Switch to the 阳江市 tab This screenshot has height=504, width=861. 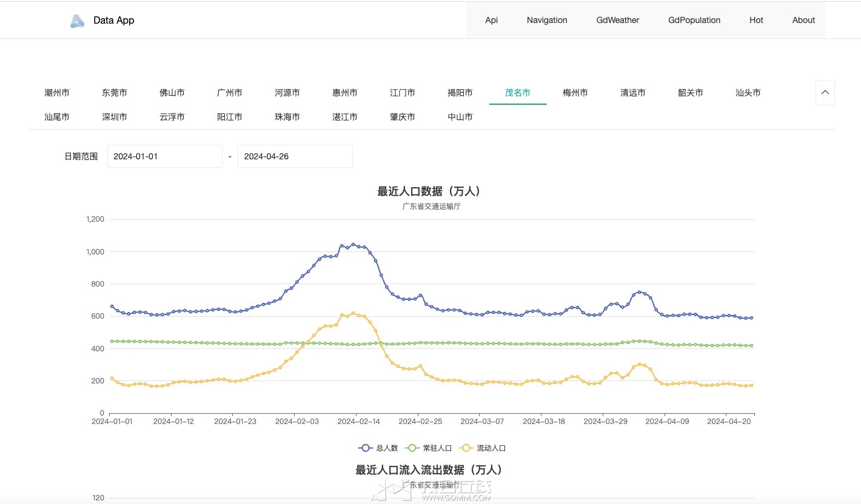coord(230,117)
